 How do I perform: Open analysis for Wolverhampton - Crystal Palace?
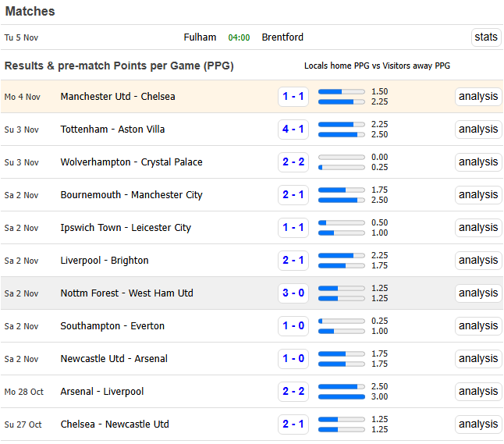point(478,162)
